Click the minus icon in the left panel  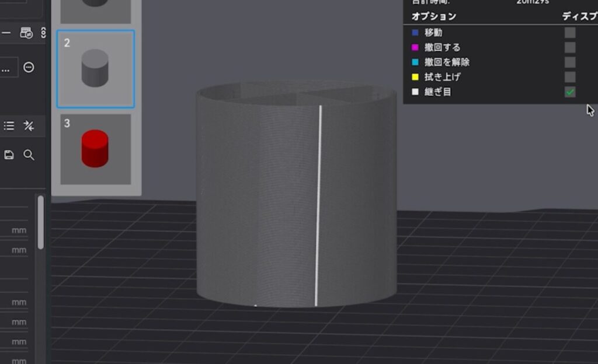point(6,33)
